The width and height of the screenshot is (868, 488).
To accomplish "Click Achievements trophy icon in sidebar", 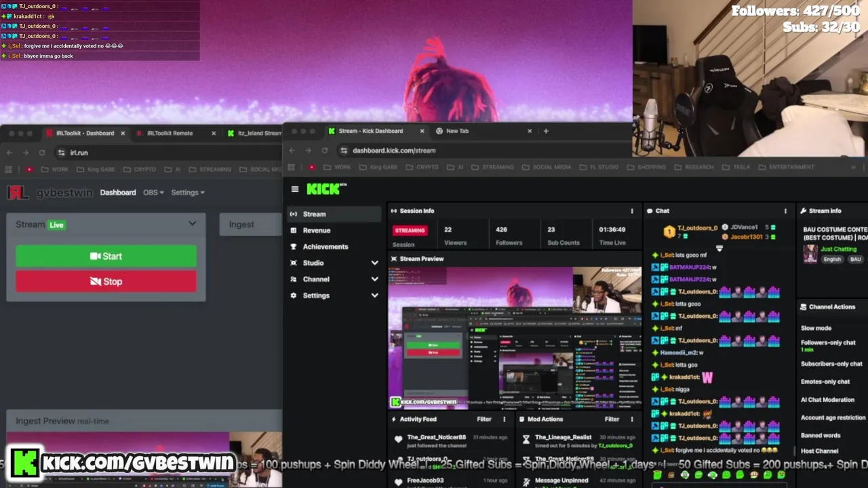I will (x=294, y=247).
